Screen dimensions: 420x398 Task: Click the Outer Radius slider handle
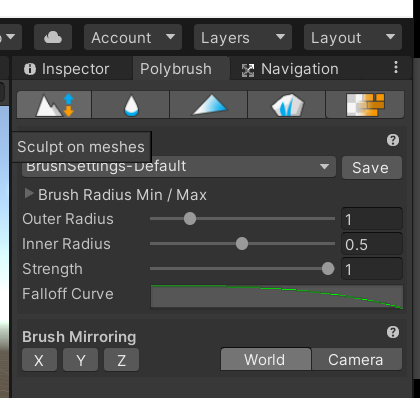(190, 219)
